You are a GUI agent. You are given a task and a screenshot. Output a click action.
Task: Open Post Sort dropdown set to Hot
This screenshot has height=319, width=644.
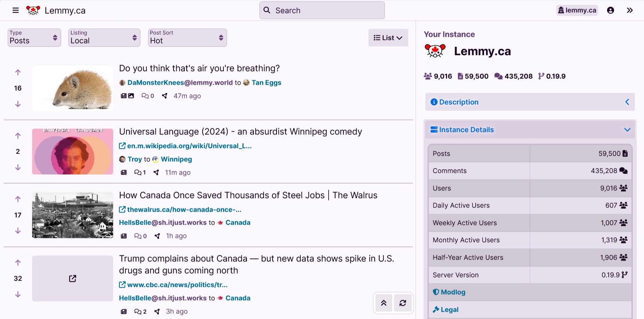click(187, 38)
